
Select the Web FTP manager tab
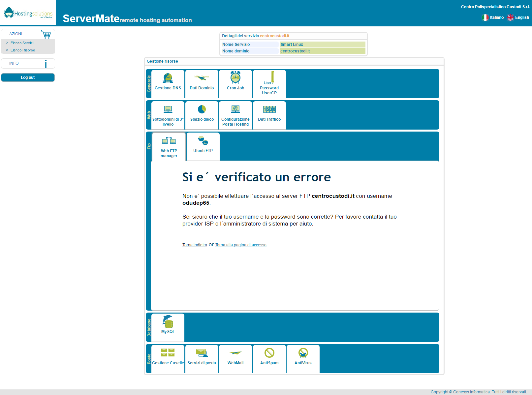[x=169, y=147]
